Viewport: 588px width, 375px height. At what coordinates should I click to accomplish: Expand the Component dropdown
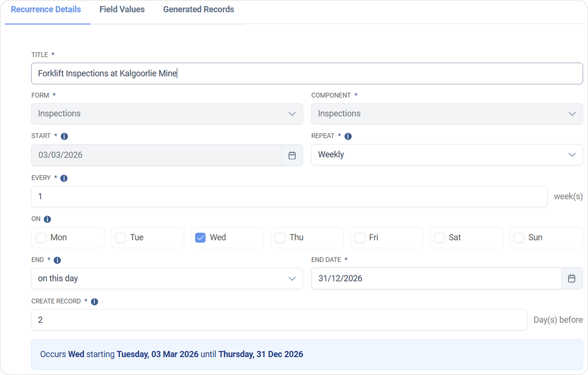(447, 114)
